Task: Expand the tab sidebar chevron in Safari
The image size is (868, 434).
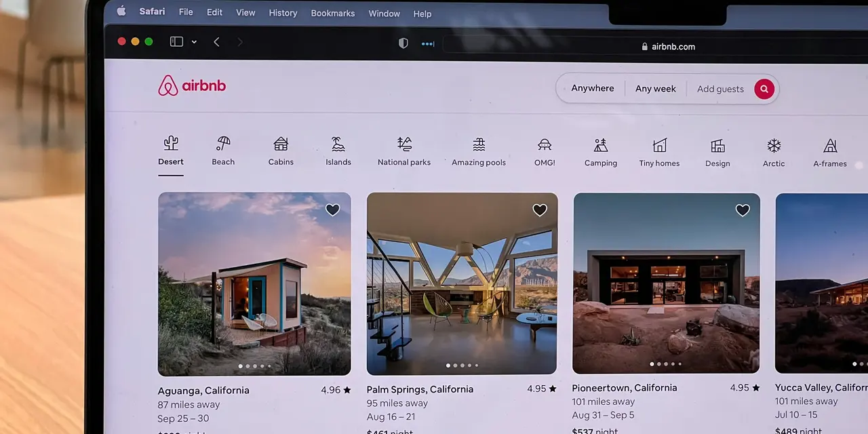Action: coord(194,41)
